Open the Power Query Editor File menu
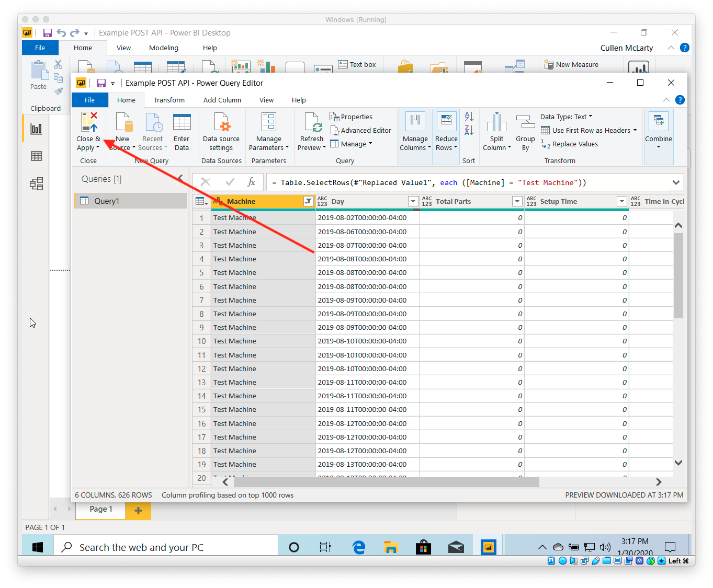Image resolution: width=713 pixels, height=588 pixels. (89, 100)
